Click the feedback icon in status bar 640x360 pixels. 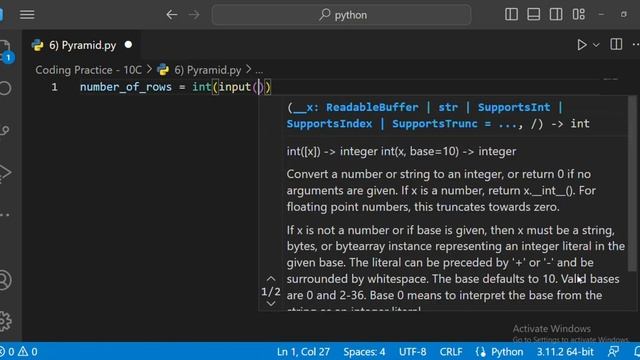[x=613, y=351]
